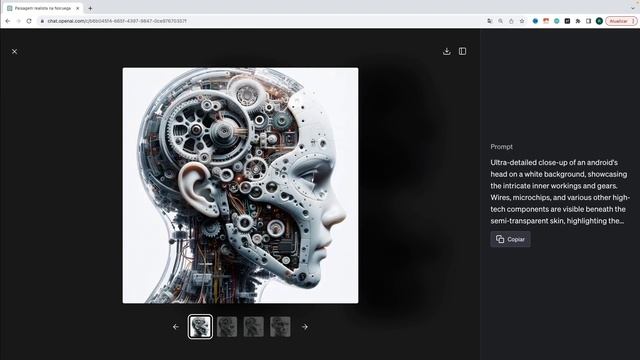Click the large android head image

pos(240,185)
